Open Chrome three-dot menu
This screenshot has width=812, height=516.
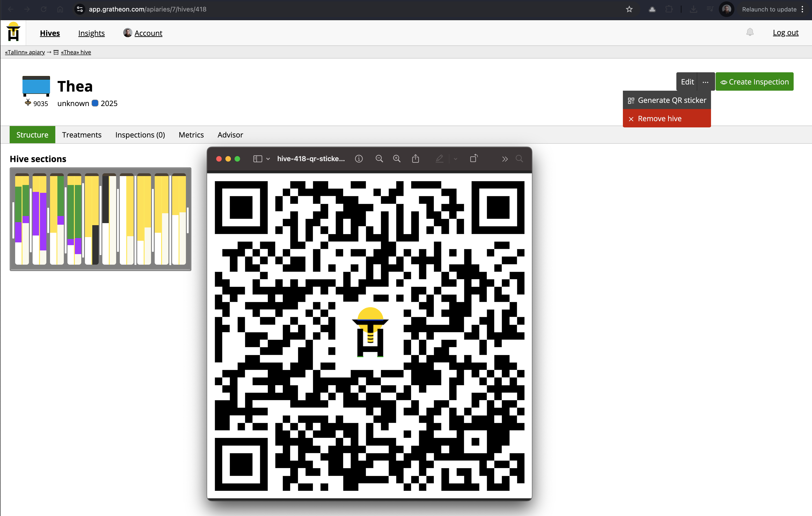click(x=802, y=9)
